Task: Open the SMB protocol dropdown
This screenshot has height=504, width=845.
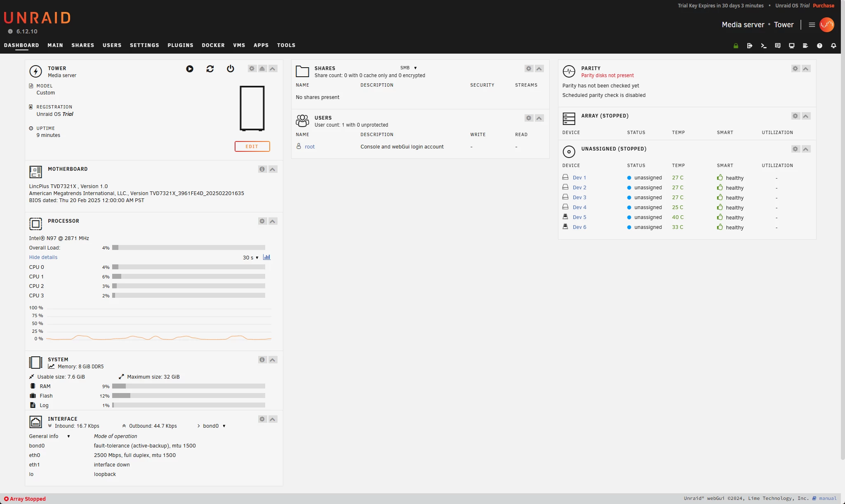Action: [x=408, y=68]
